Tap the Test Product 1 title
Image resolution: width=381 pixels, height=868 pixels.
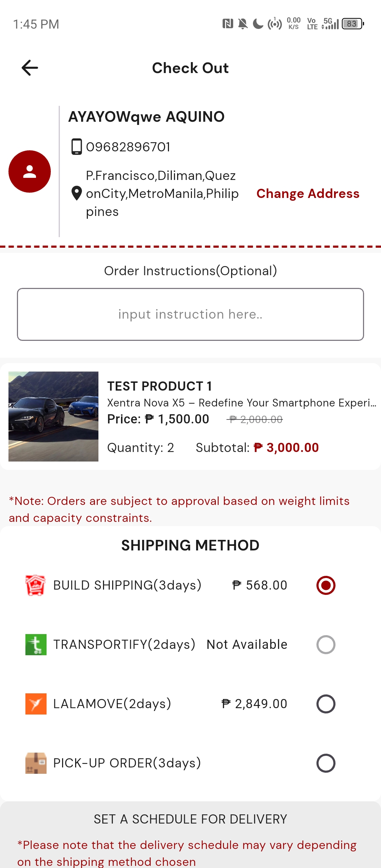[159, 386]
